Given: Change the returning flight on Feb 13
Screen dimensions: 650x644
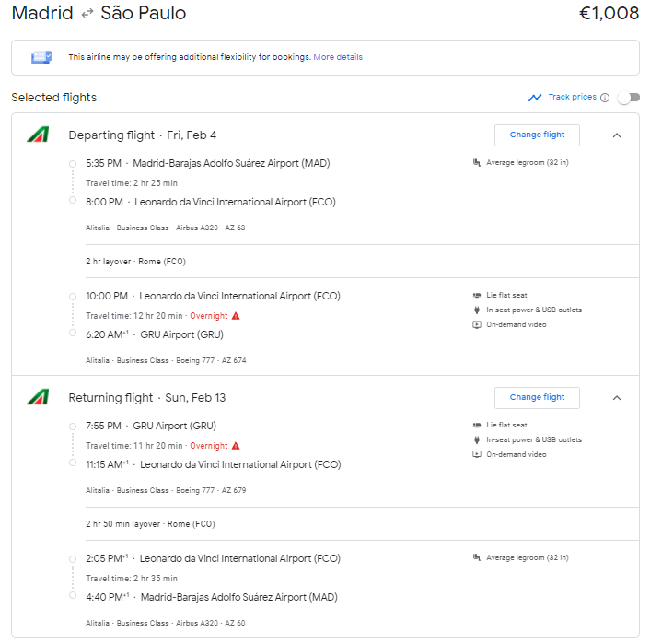Looking at the screenshot, I should [537, 398].
